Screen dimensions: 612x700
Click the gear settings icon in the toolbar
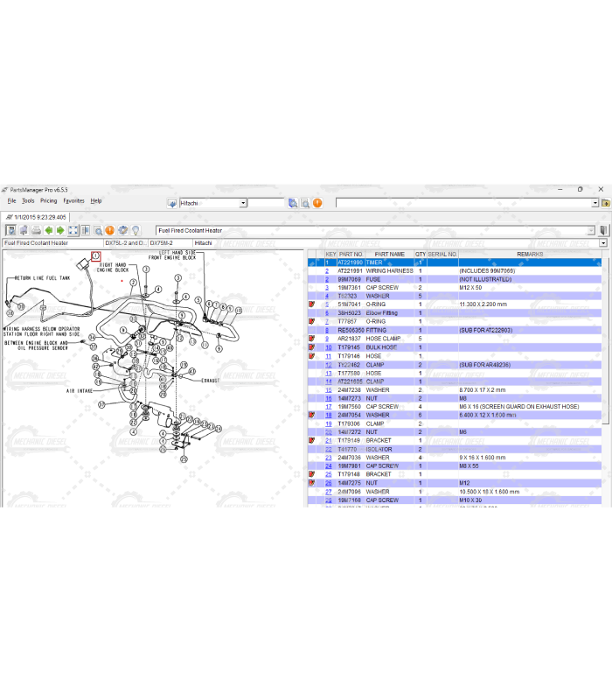123,231
